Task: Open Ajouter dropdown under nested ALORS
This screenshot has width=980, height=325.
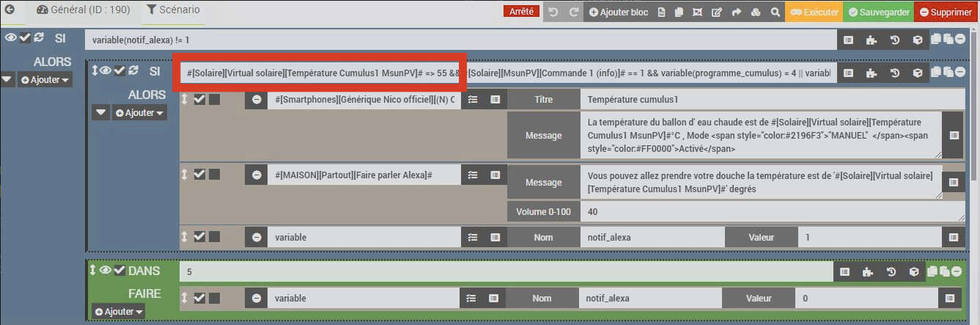Action: pyautogui.click(x=139, y=112)
